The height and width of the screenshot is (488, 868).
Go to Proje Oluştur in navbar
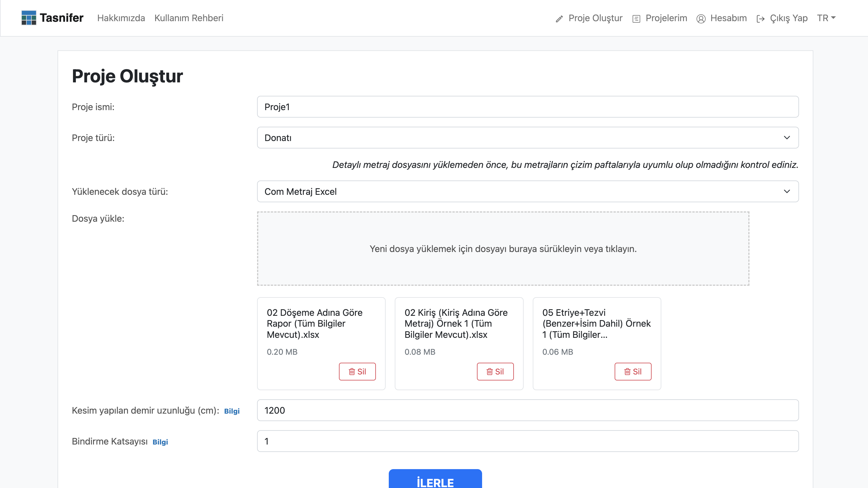pos(595,18)
